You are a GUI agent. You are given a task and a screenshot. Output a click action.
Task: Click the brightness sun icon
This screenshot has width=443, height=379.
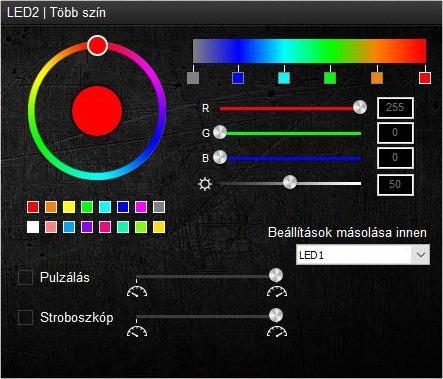205,184
